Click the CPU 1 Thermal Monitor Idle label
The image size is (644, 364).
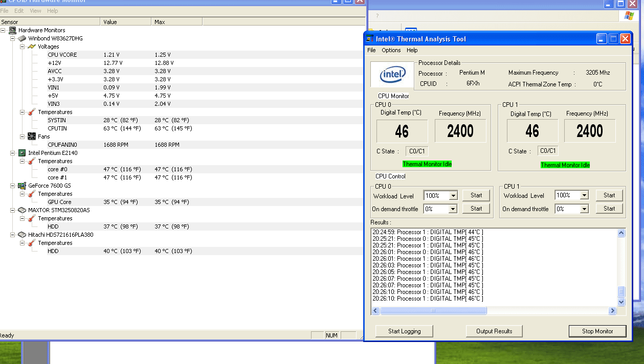(x=565, y=165)
